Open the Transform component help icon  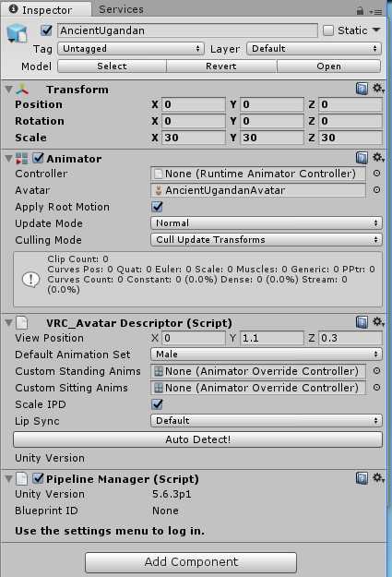pos(362,89)
